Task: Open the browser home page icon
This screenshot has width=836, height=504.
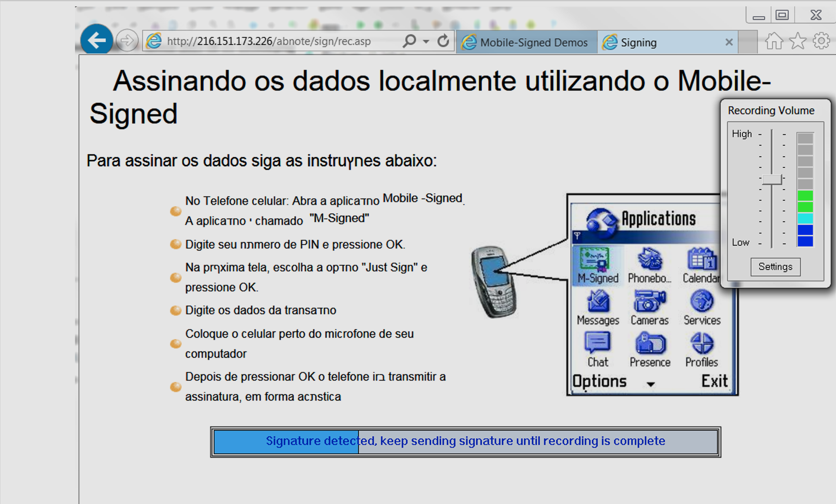Action: (x=774, y=41)
